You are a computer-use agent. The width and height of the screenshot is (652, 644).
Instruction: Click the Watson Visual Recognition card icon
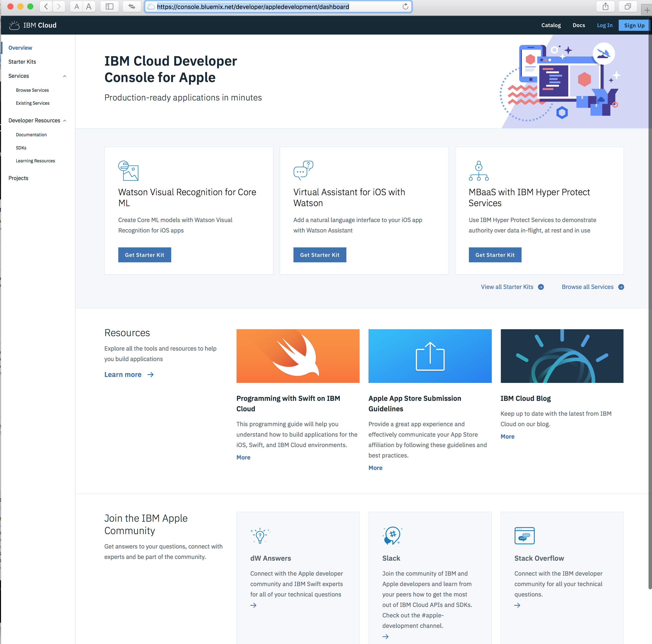point(128,171)
